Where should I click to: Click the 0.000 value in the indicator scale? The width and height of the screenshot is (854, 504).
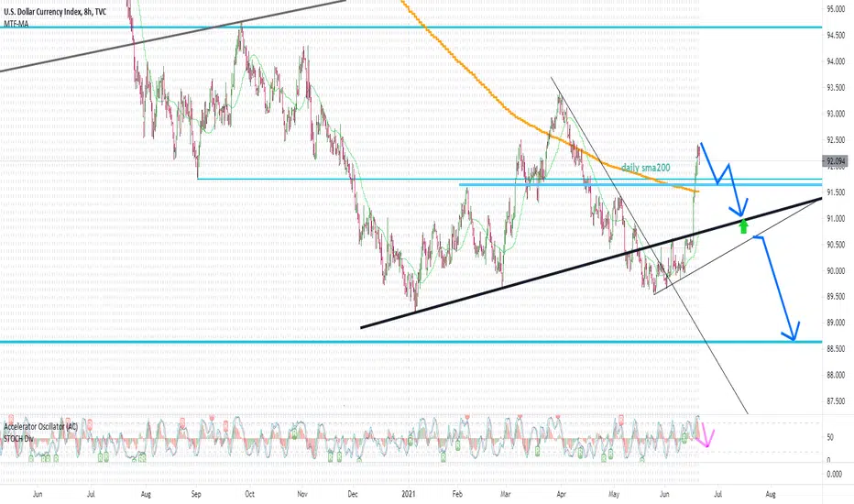pyautogui.click(x=835, y=474)
